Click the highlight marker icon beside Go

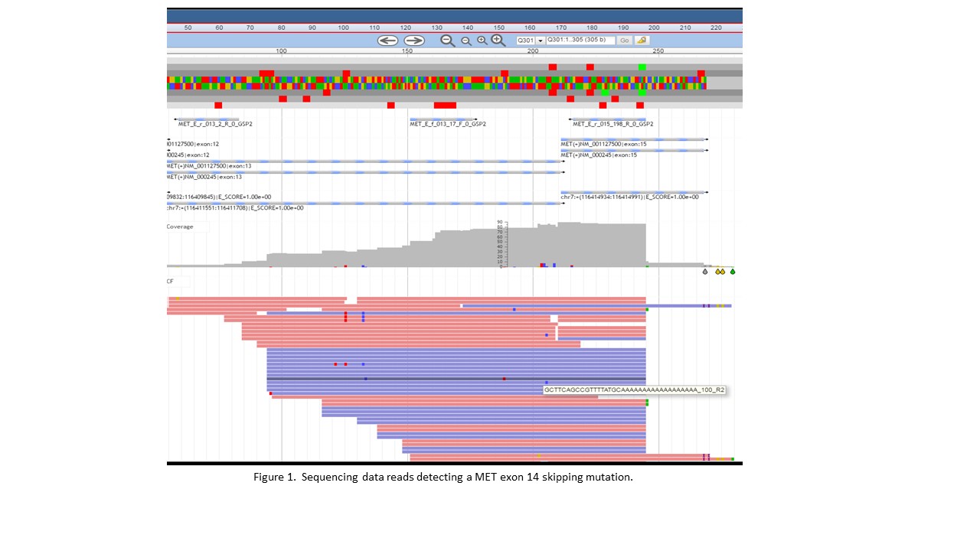point(642,41)
